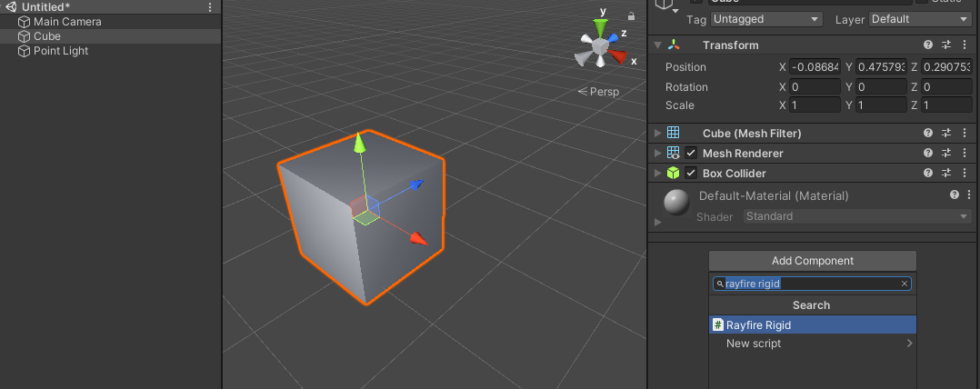This screenshot has height=389, width=980.
Task: Open the Default-Material kebab menu
Action: [969, 194]
